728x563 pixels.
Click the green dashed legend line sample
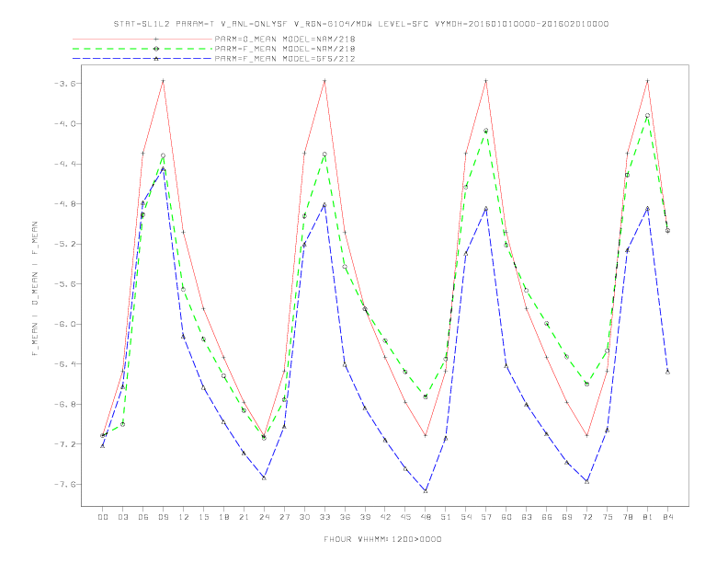pyautogui.click(x=142, y=49)
